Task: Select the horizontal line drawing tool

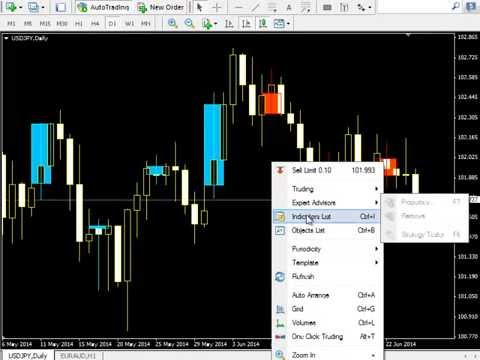Action: click(239, 7)
